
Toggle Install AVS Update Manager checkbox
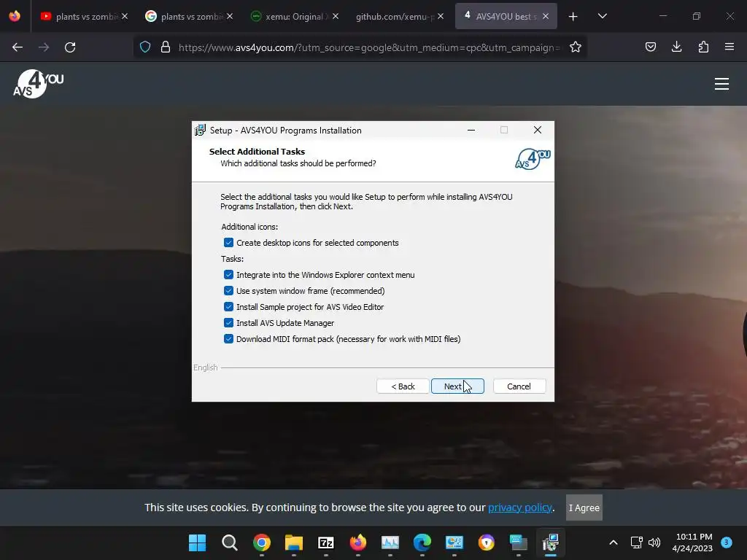pyautogui.click(x=228, y=323)
